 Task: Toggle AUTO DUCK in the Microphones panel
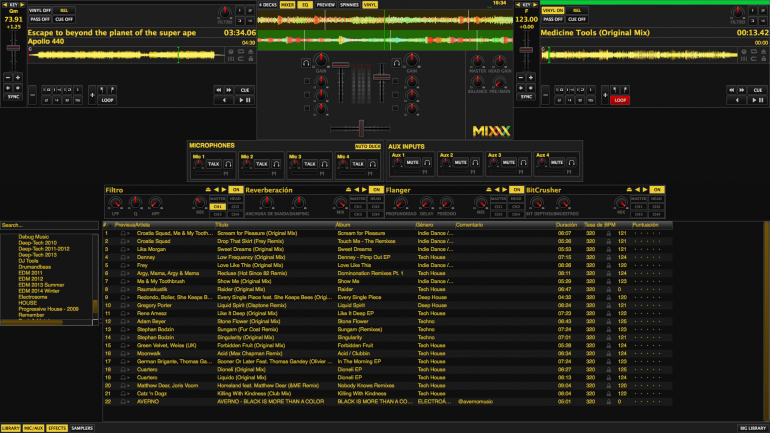point(367,146)
